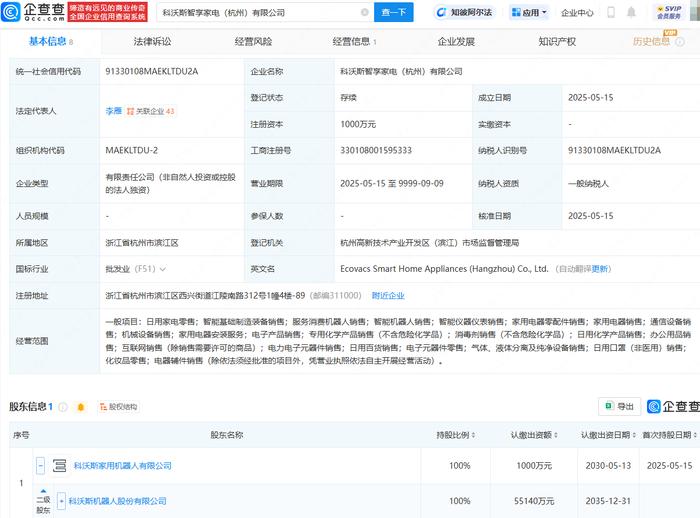Open legal representative 李雁's profile link
This screenshot has height=518, width=700.
113,111
